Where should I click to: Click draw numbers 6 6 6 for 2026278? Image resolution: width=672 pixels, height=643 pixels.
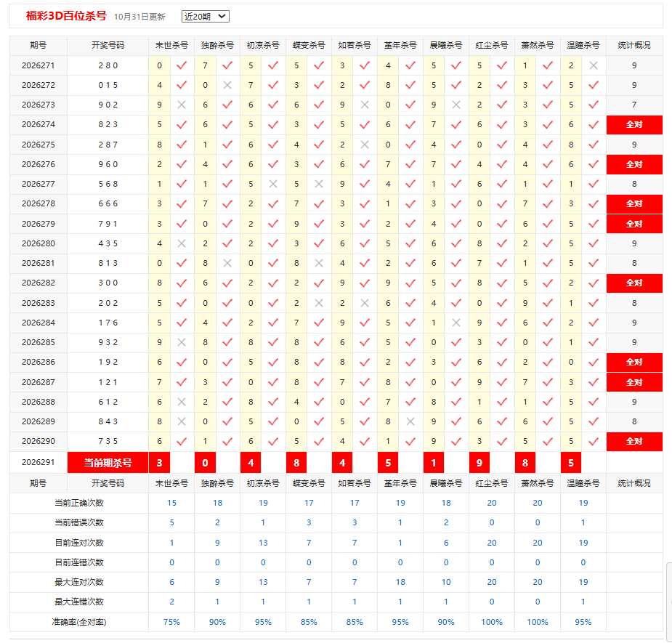(108, 204)
